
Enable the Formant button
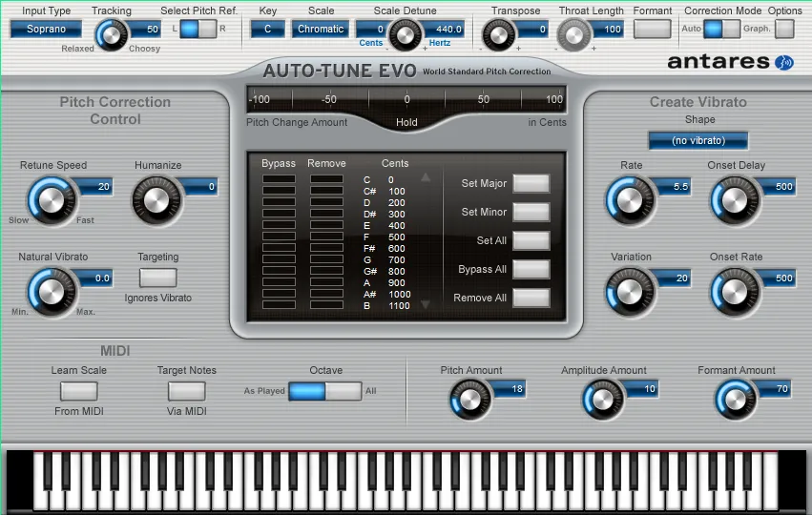(x=652, y=29)
